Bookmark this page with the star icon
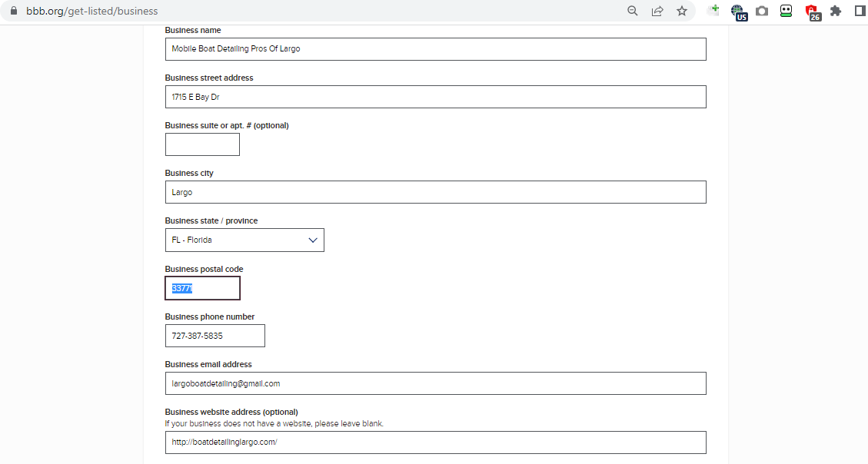This screenshot has width=868, height=464. 682,11
